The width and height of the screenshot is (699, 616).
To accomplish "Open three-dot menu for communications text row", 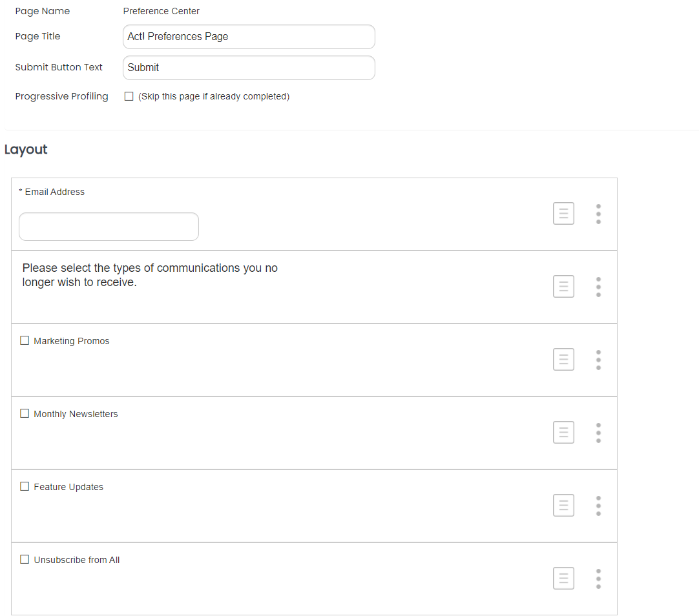I will click(x=598, y=287).
